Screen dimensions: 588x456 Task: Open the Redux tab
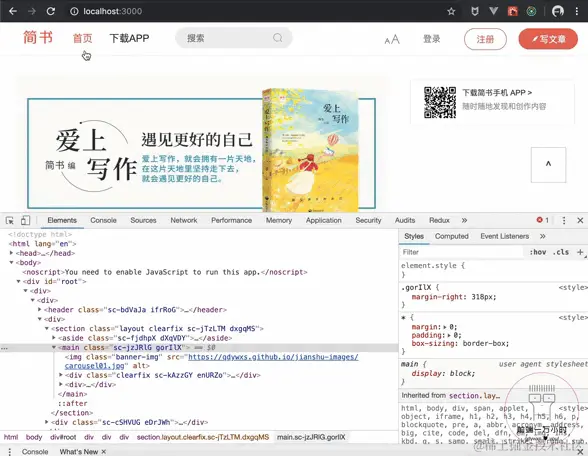click(x=439, y=220)
